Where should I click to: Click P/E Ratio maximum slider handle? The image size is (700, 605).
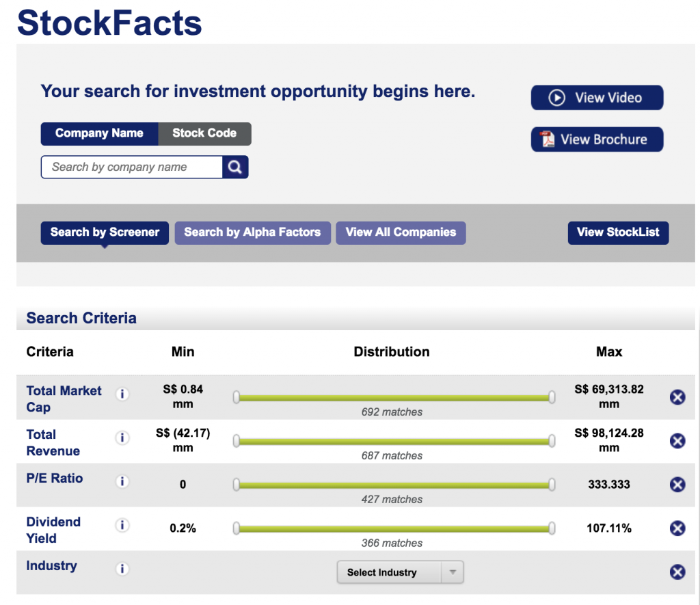click(552, 485)
